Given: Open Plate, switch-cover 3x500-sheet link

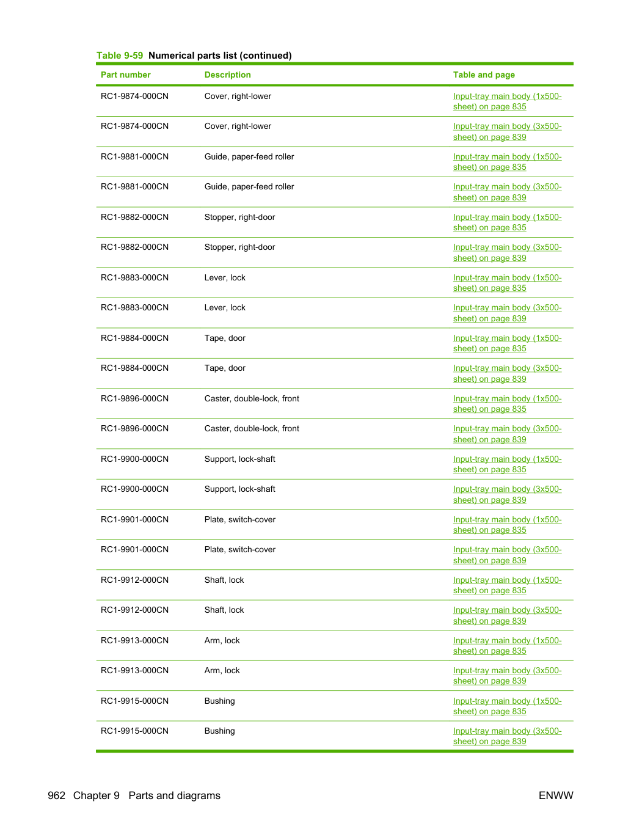Looking at the screenshot, I should tap(507, 555).
